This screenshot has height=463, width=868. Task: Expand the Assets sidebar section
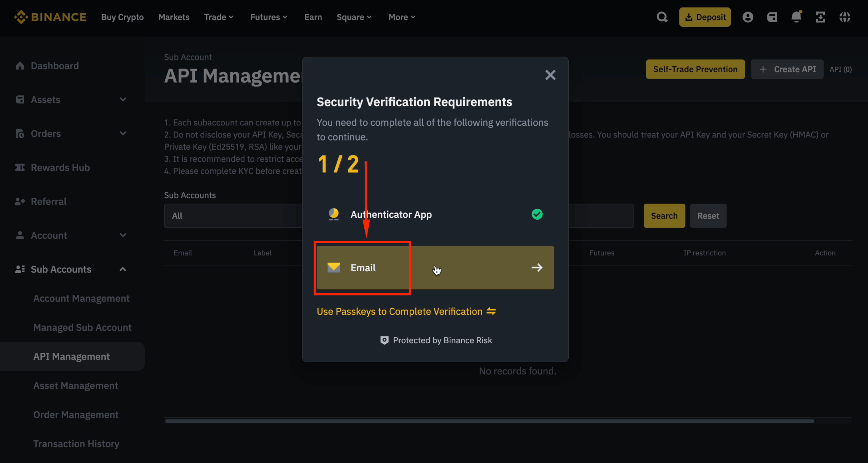pyautogui.click(x=123, y=99)
